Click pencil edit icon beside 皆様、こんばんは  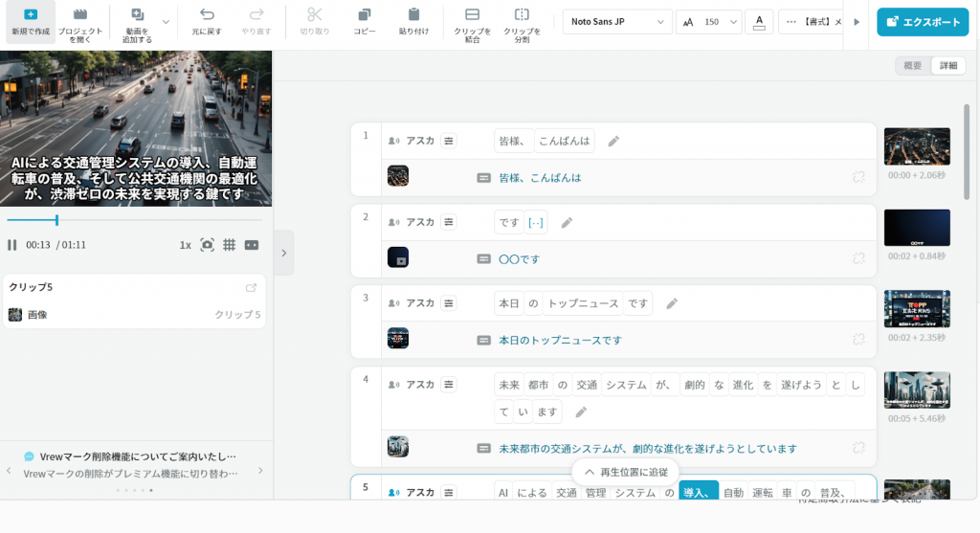click(x=613, y=142)
